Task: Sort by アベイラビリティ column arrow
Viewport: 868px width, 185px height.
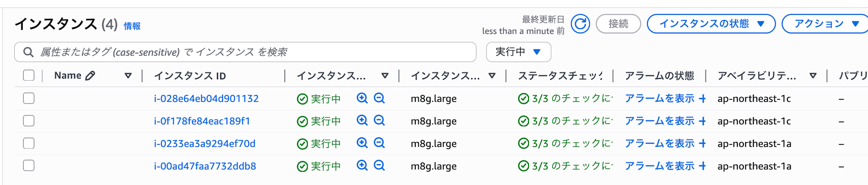Action: click(x=813, y=76)
